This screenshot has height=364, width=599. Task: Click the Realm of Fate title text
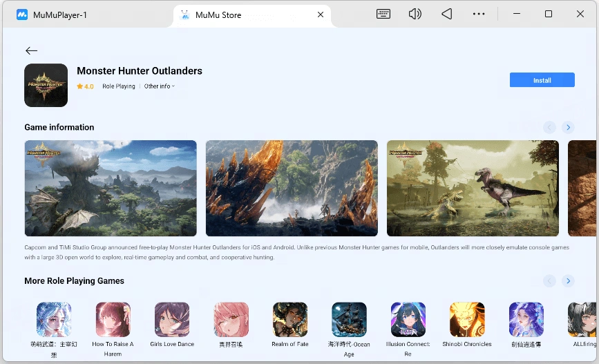click(x=290, y=344)
